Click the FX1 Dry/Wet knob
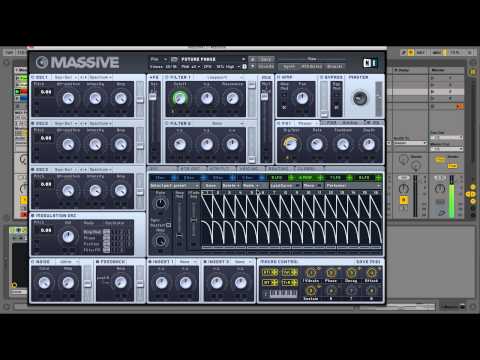480x360 pixels. (x=291, y=144)
